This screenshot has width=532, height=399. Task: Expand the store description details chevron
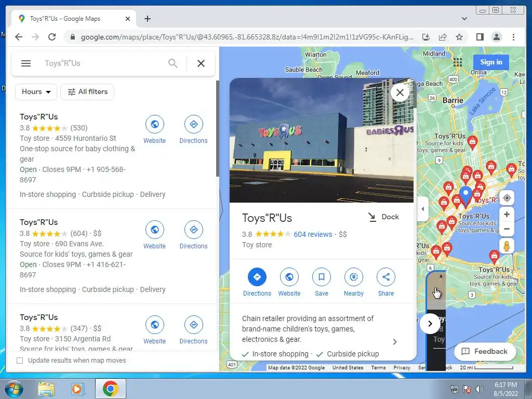395,342
